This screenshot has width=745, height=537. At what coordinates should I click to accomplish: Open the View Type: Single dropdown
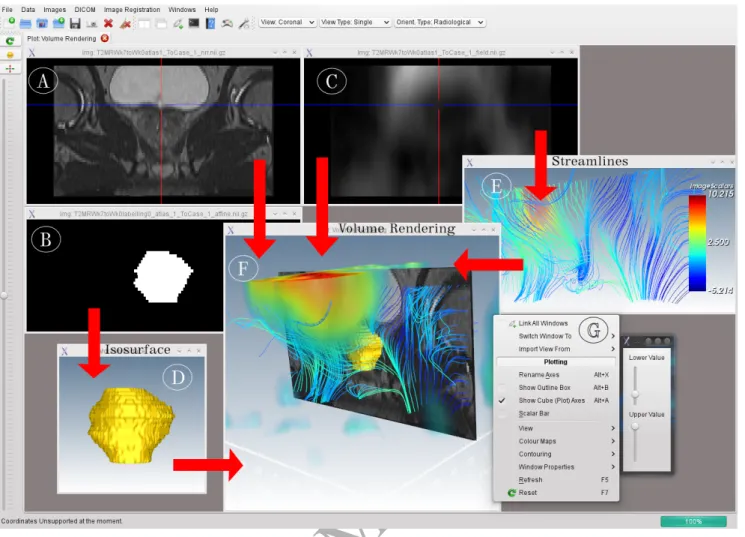355,22
